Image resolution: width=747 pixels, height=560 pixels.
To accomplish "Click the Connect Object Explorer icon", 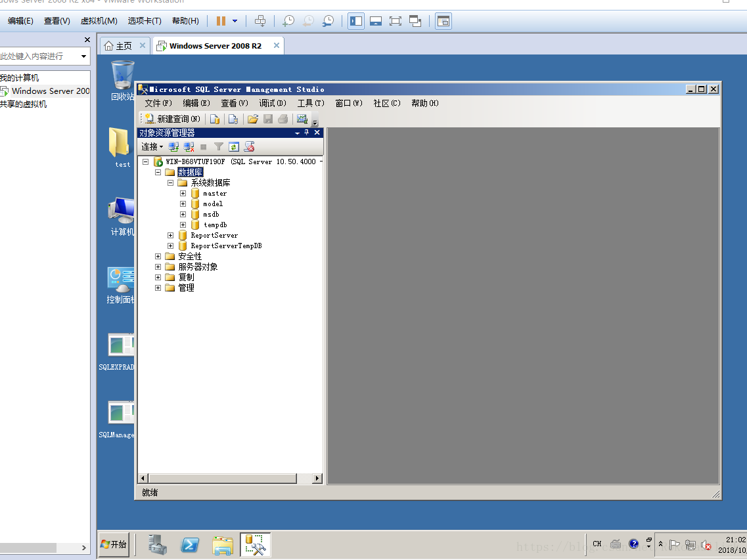I will [x=174, y=146].
